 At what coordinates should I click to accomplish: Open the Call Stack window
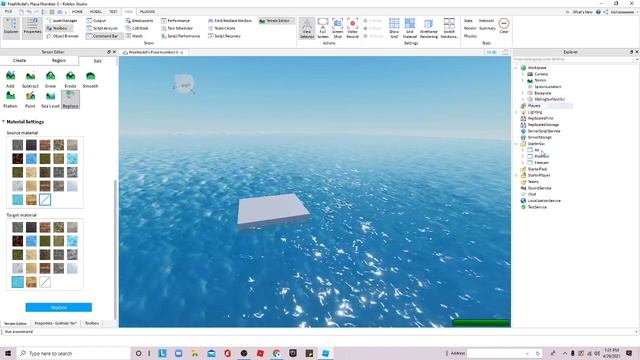pyautogui.click(x=137, y=28)
